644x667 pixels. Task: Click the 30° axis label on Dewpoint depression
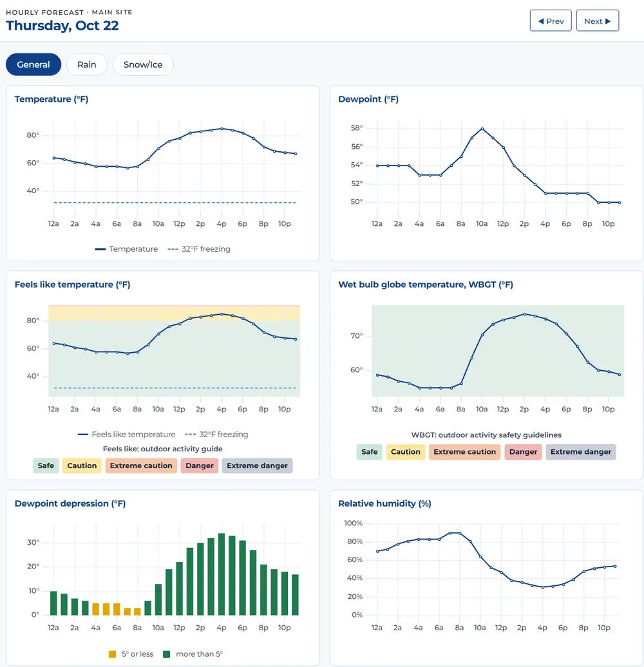(33, 542)
